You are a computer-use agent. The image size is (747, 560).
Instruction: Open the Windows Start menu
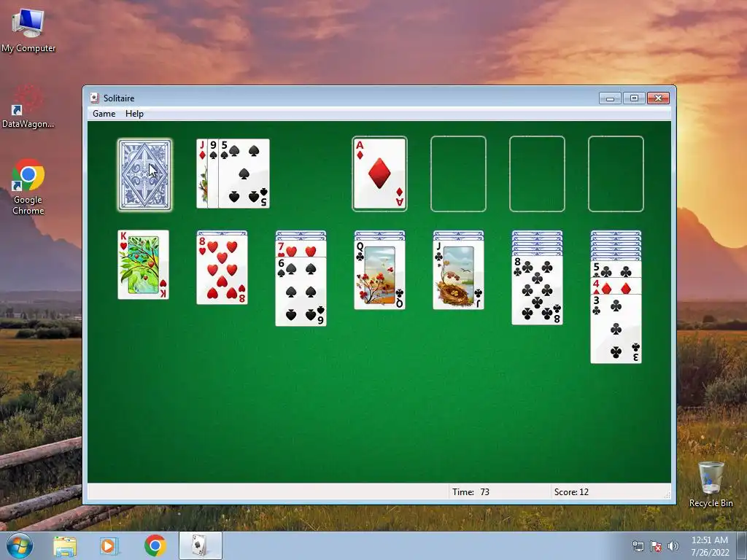20,545
